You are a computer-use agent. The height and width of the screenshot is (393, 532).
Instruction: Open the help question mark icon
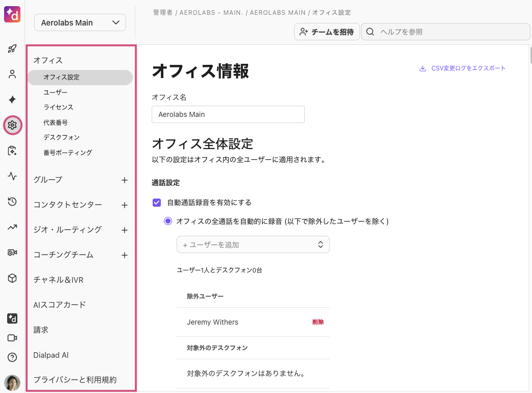tap(12, 357)
